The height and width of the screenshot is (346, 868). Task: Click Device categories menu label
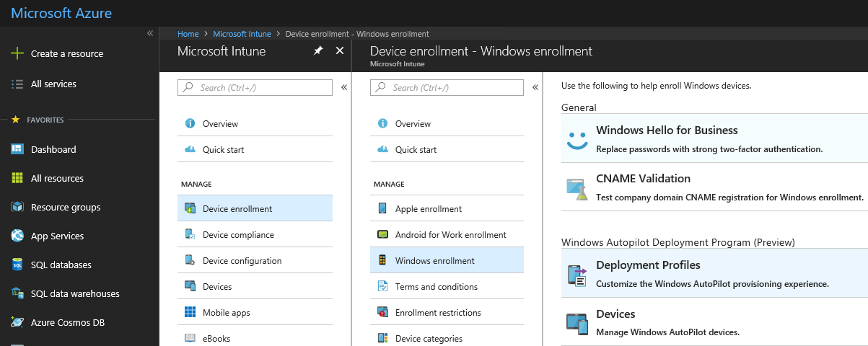[429, 338]
